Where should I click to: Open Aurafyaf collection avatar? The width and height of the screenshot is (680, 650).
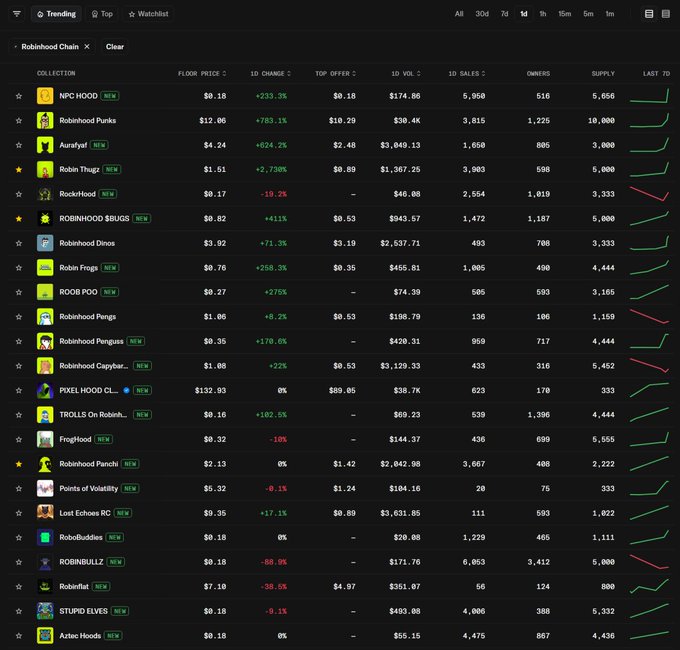pos(45,145)
